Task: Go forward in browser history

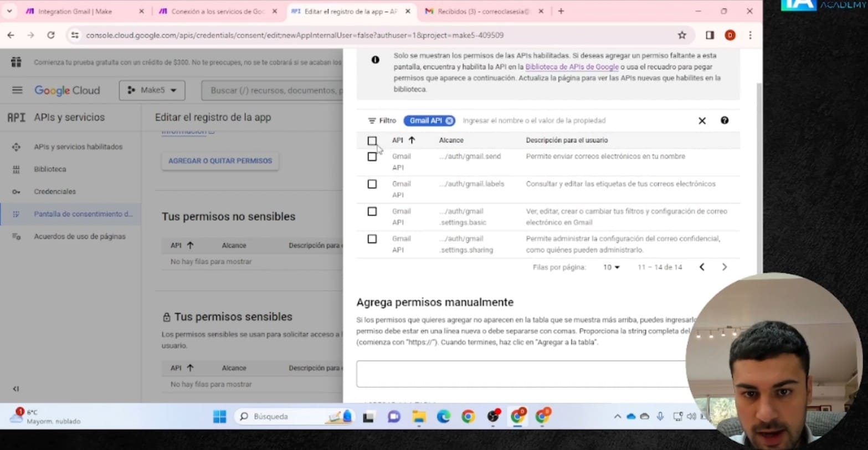Action: point(30,35)
